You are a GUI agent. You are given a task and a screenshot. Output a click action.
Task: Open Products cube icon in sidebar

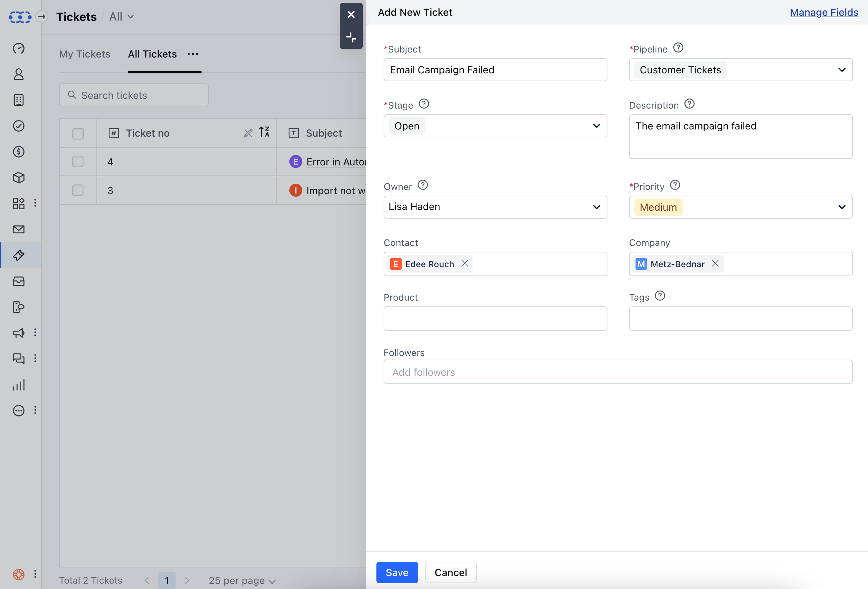tap(19, 178)
